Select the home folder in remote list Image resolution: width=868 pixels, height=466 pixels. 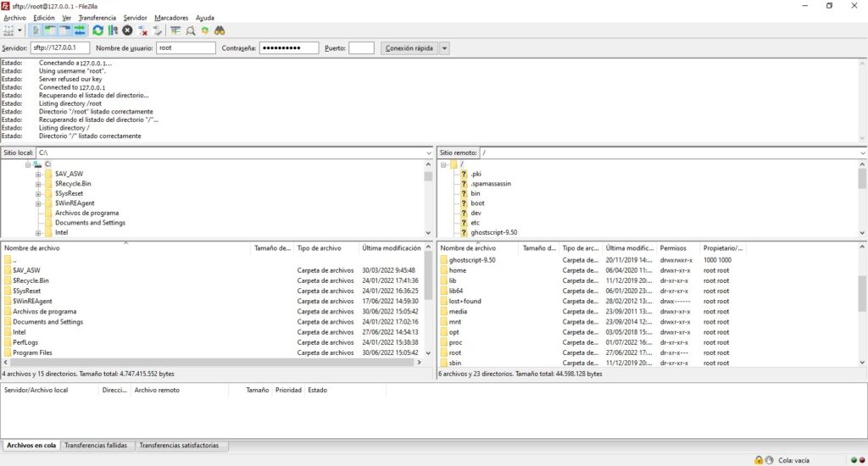[457, 270]
